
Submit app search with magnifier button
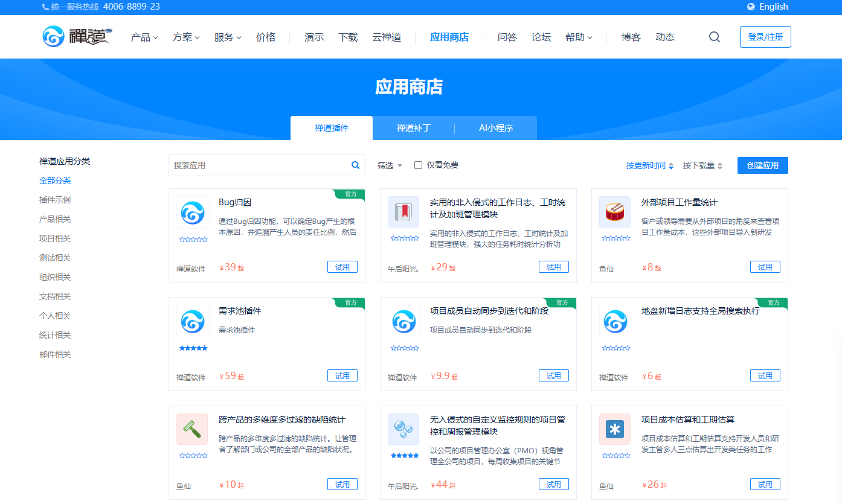pyautogui.click(x=355, y=165)
